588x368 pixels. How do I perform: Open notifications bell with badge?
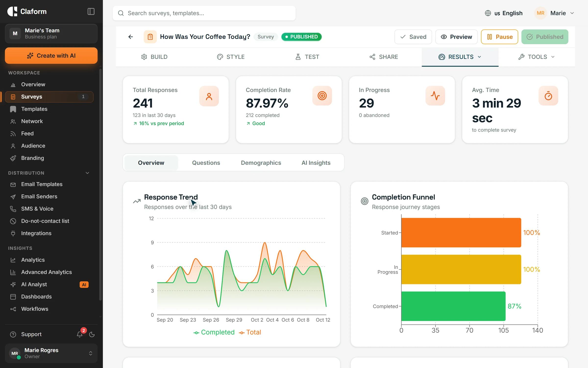tap(80, 334)
